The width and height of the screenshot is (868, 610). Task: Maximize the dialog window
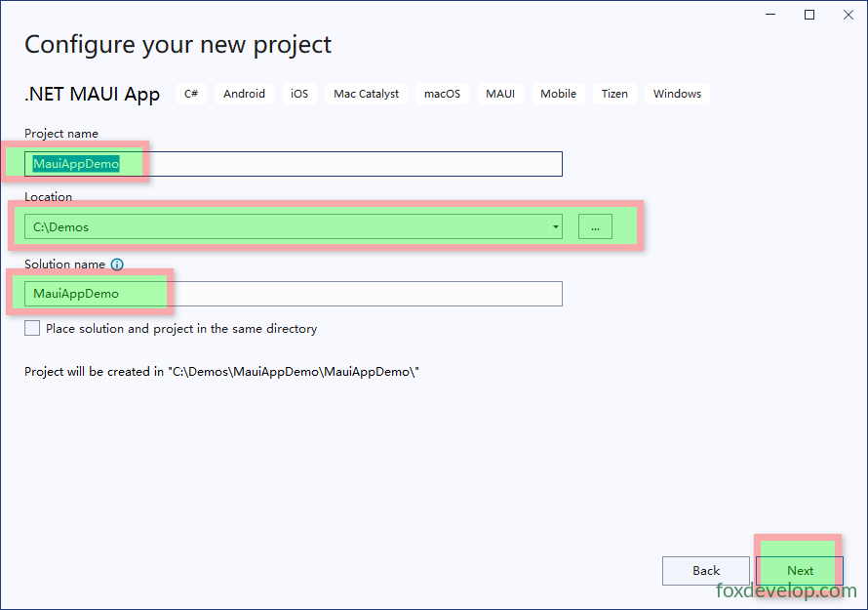[x=809, y=15]
